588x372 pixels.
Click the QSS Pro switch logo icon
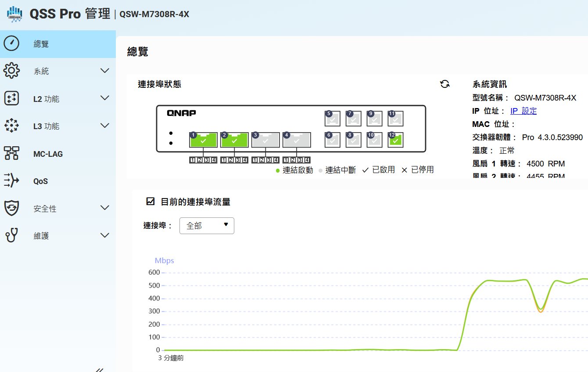tap(14, 14)
